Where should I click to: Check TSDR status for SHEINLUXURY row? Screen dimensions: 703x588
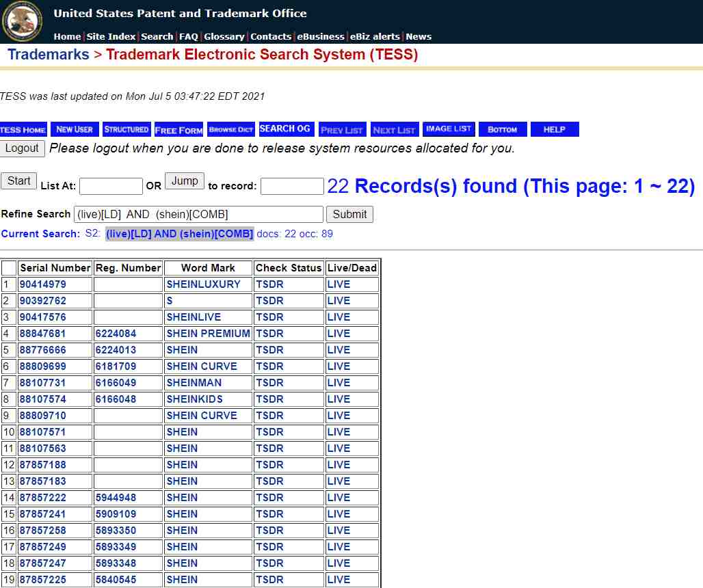click(269, 284)
